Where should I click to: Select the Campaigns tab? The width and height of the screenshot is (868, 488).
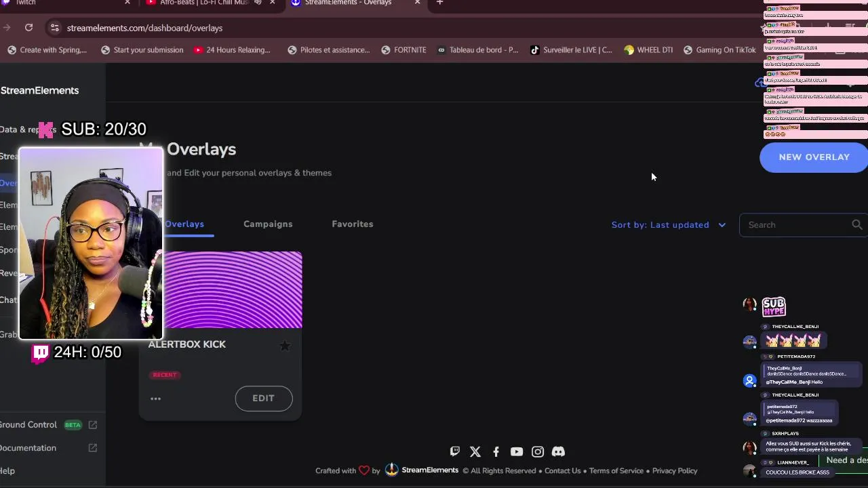(x=268, y=224)
